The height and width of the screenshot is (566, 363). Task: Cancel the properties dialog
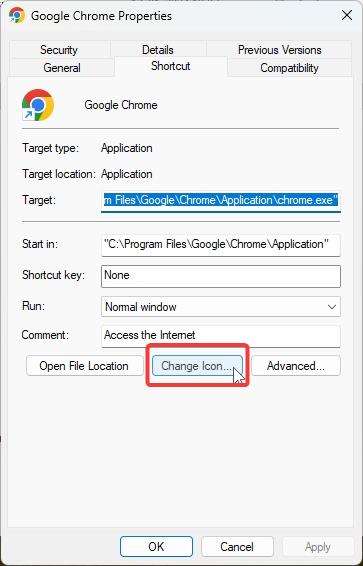coord(237,547)
